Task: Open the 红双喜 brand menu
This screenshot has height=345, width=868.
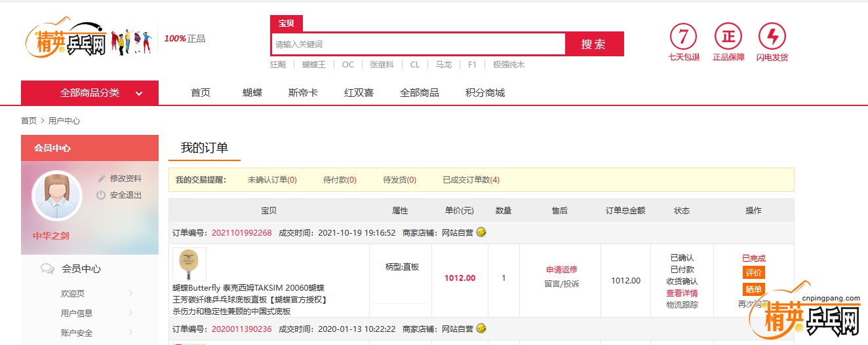Action: (359, 93)
